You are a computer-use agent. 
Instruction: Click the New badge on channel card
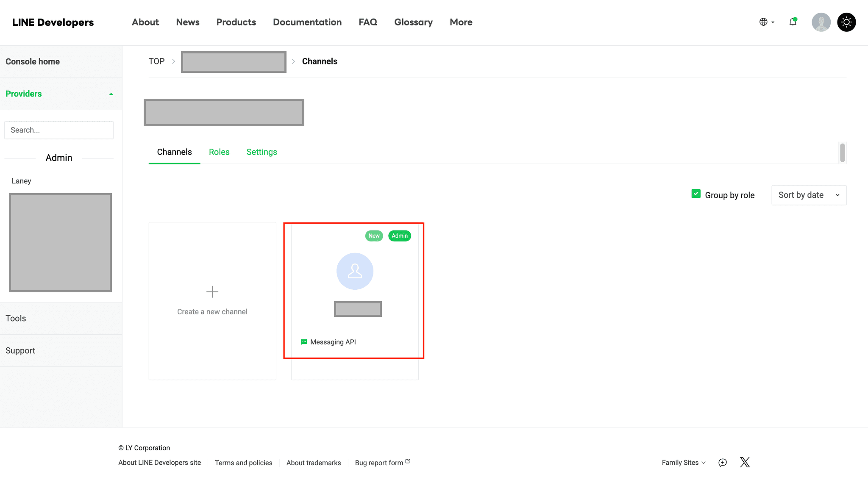coord(374,236)
